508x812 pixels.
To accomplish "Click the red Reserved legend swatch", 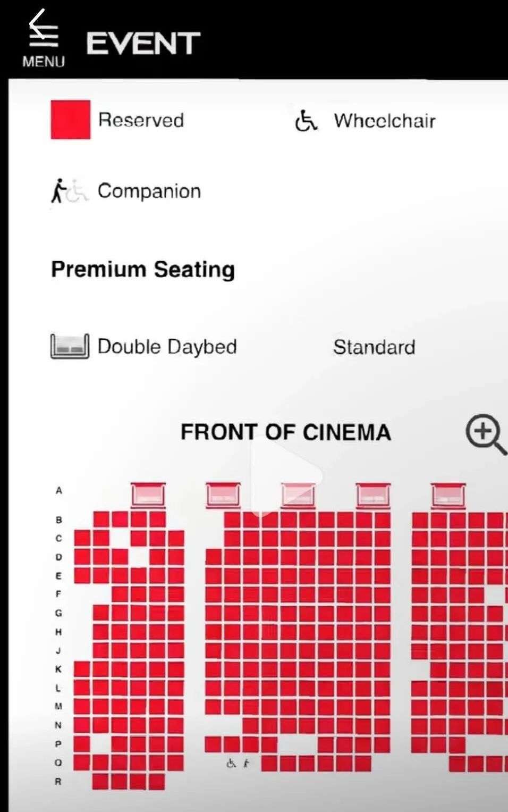I will [x=70, y=120].
